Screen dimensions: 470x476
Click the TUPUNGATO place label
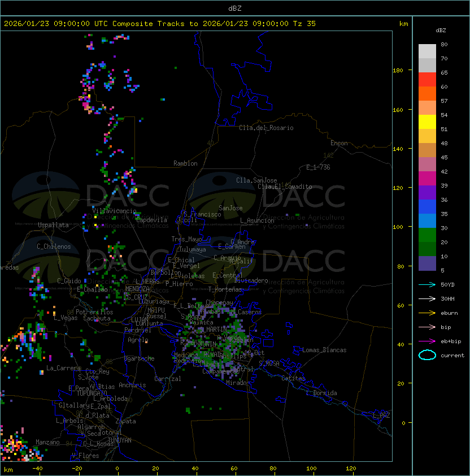point(92,393)
